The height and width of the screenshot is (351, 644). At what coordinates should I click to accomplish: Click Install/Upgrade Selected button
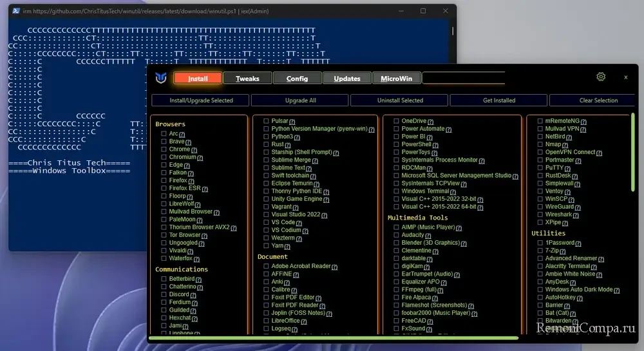(x=200, y=100)
